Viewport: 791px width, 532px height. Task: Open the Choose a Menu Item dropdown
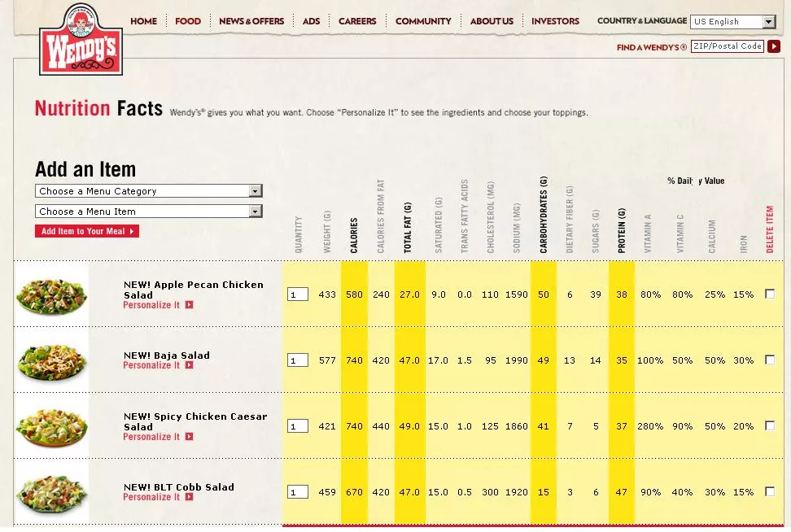tap(149, 211)
